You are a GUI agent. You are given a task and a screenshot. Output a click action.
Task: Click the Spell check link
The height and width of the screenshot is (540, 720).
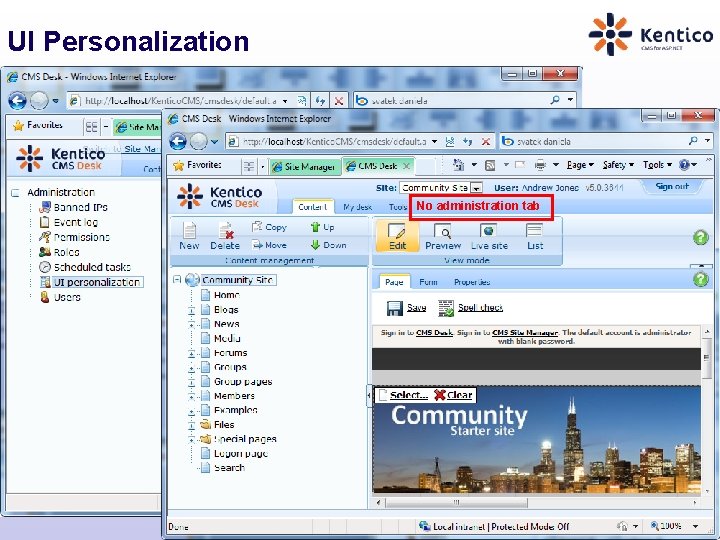click(480, 308)
